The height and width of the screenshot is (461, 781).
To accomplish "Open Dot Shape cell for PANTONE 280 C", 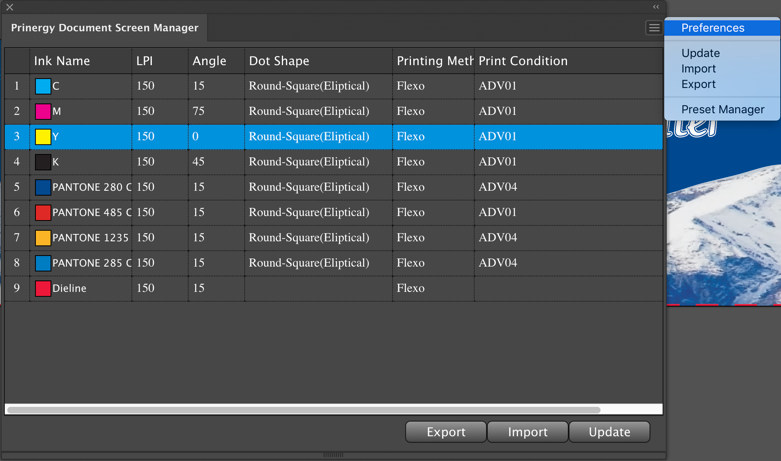I will 318,187.
